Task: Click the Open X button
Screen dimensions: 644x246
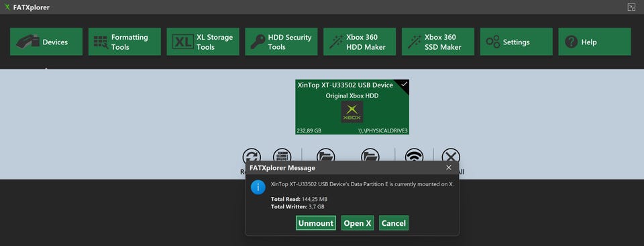Action: [358, 223]
